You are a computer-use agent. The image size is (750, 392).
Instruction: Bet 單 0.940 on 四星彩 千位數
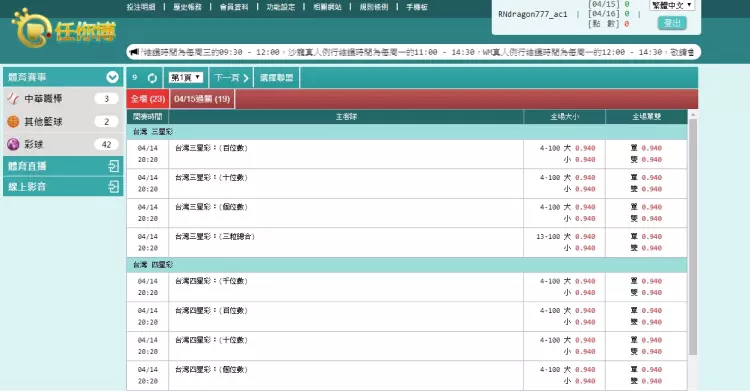click(651, 282)
